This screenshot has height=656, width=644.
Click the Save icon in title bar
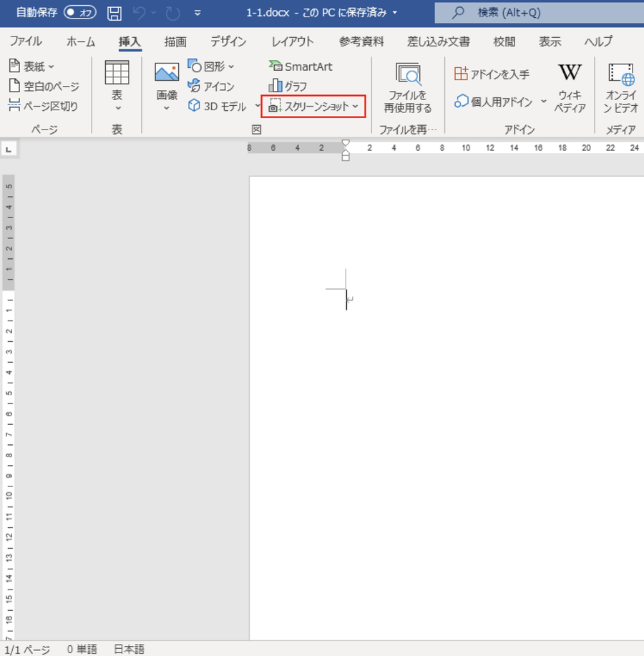(x=114, y=13)
